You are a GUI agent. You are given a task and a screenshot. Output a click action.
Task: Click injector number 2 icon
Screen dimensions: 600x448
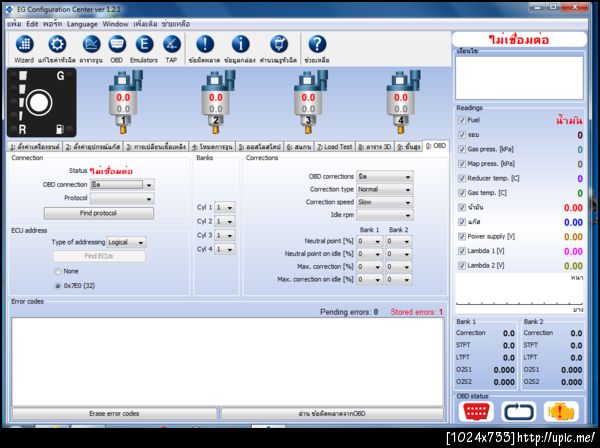[217, 101]
